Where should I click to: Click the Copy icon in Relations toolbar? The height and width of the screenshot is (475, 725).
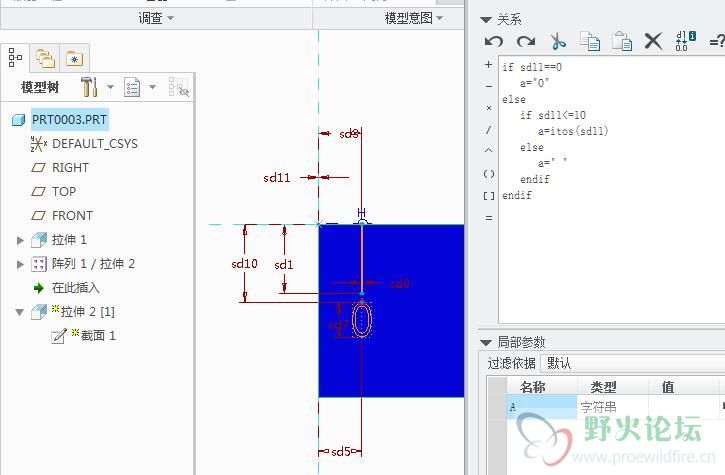click(590, 41)
